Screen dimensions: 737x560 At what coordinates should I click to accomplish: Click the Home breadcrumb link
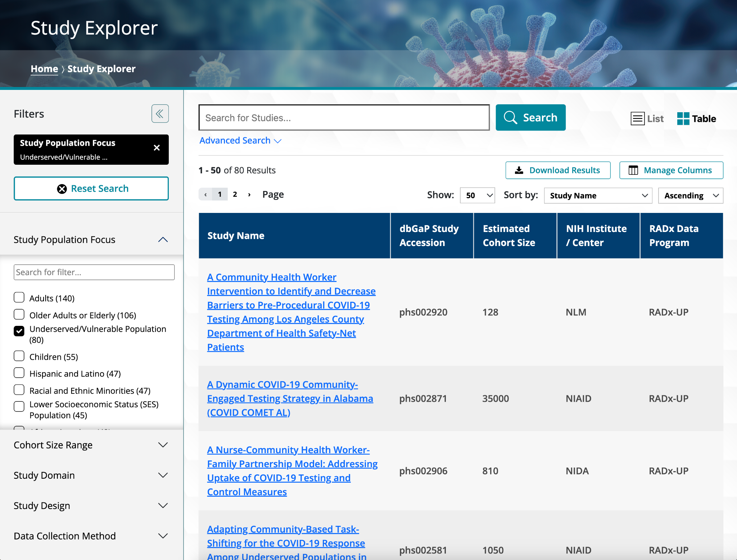44,69
